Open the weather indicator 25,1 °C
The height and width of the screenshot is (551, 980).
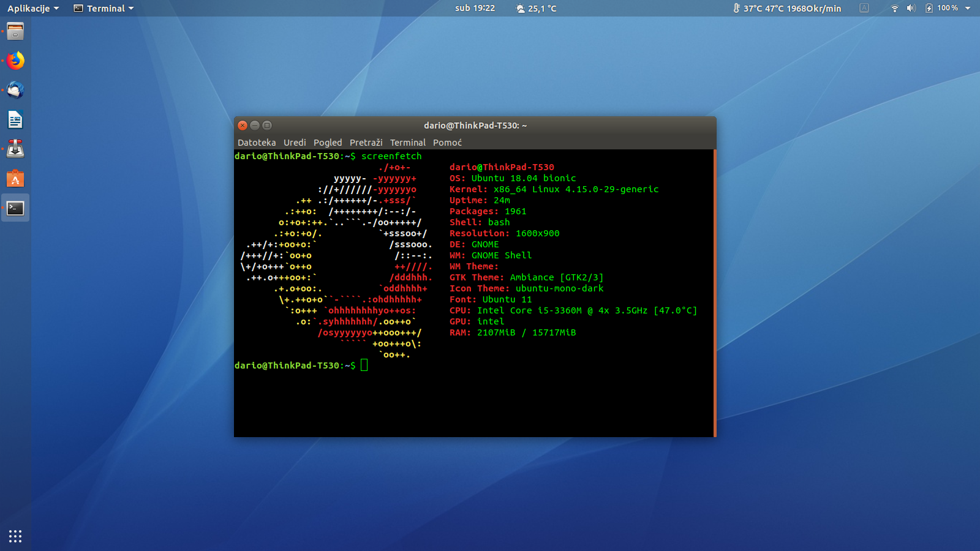click(x=537, y=9)
